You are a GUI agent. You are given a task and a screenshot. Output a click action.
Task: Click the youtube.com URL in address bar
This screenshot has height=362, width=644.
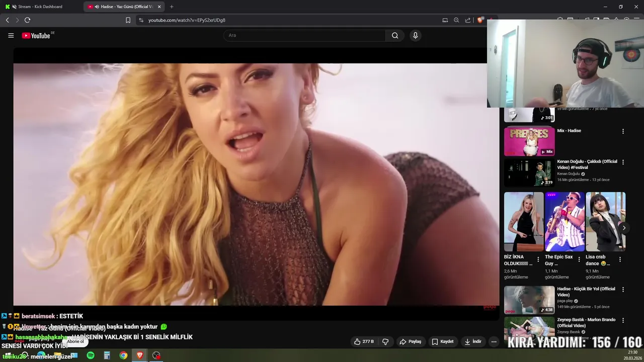tap(187, 20)
